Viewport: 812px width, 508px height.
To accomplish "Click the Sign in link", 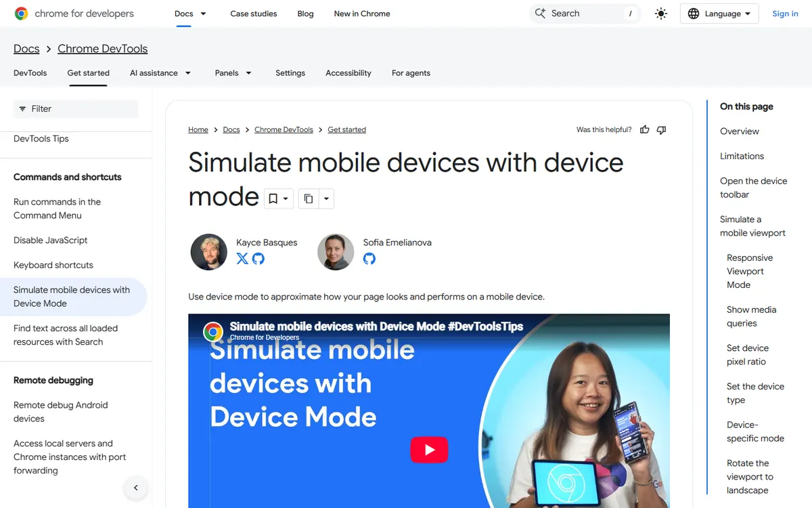I will [x=785, y=14].
